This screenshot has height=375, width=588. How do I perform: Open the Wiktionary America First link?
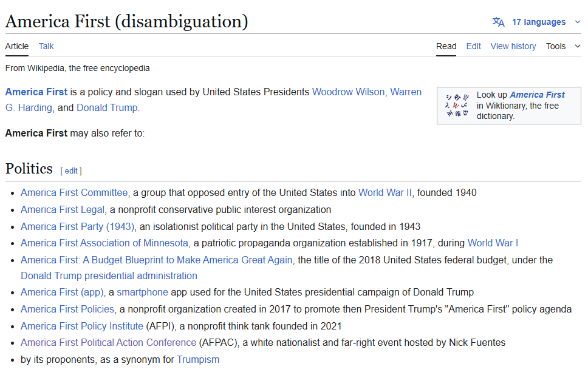pyautogui.click(x=537, y=95)
